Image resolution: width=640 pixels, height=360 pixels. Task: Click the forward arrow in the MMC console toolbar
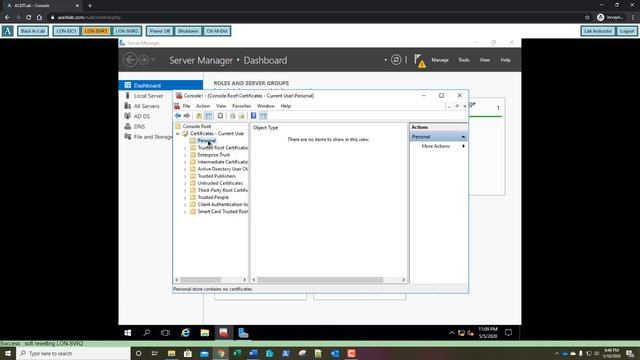tap(187, 116)
